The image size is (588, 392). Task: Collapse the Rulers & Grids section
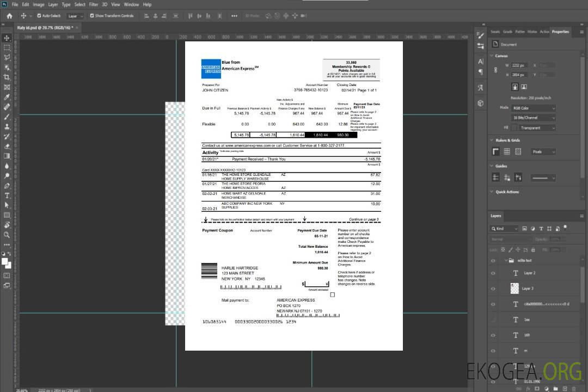click(492, 140)
